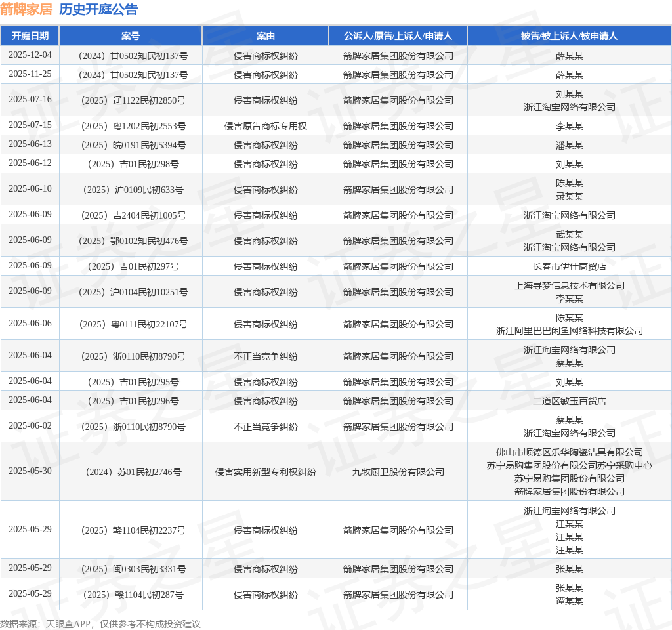Click case number （2025）吉2404民初1005号
This screenshot has height=630, width=672.
(133, 215)
